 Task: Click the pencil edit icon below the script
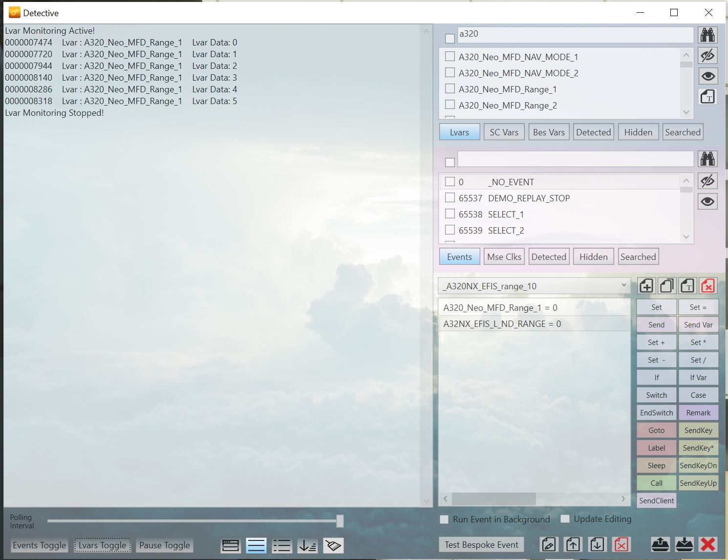549,544
